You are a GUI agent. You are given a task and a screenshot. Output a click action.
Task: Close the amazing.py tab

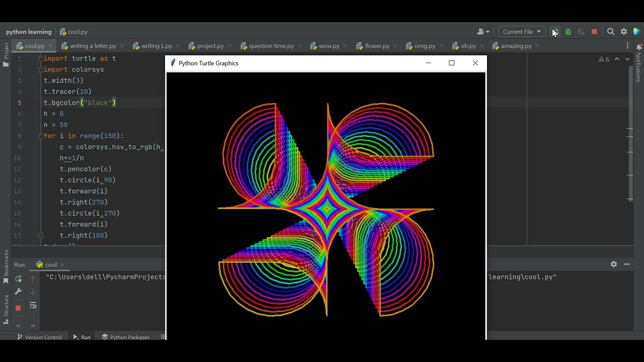click(537, 46)
